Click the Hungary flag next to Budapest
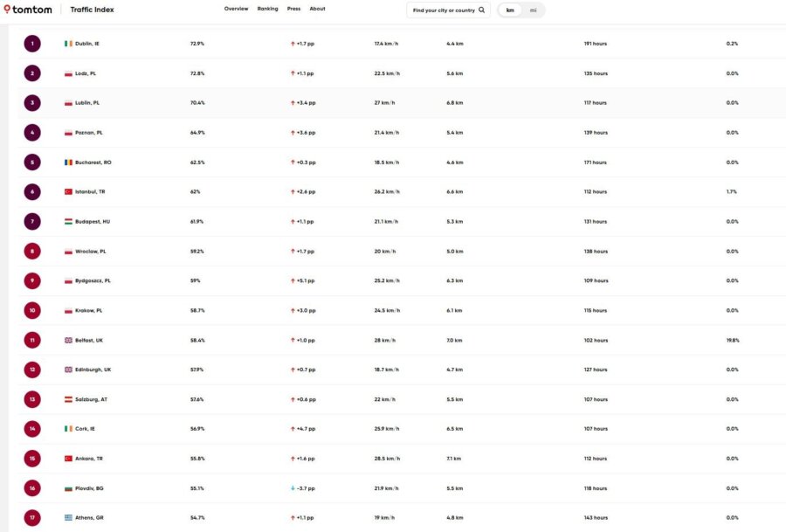The width and height of the screenshot is (786, 532). (x=68, y=221)
